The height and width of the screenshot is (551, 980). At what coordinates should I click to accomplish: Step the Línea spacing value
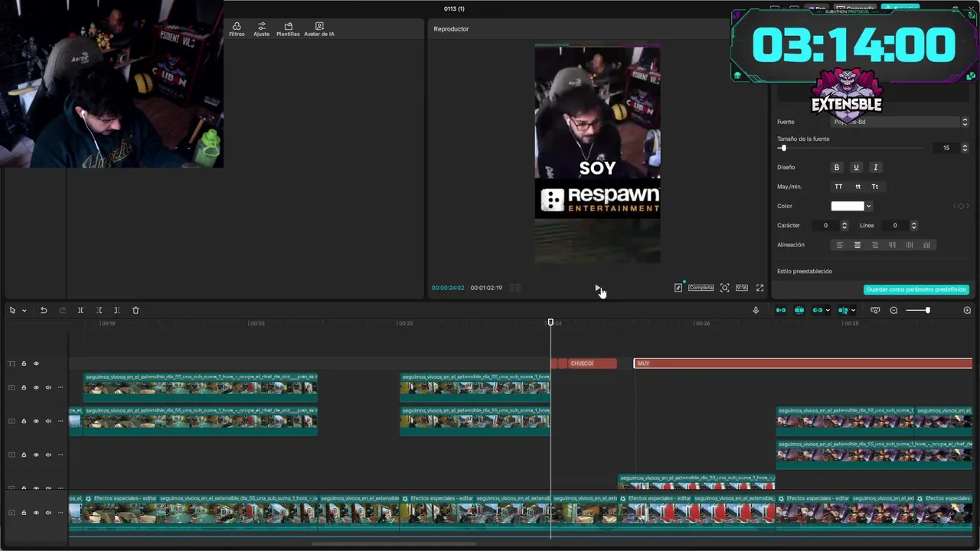pyautogui.click(x=913, y=225)
